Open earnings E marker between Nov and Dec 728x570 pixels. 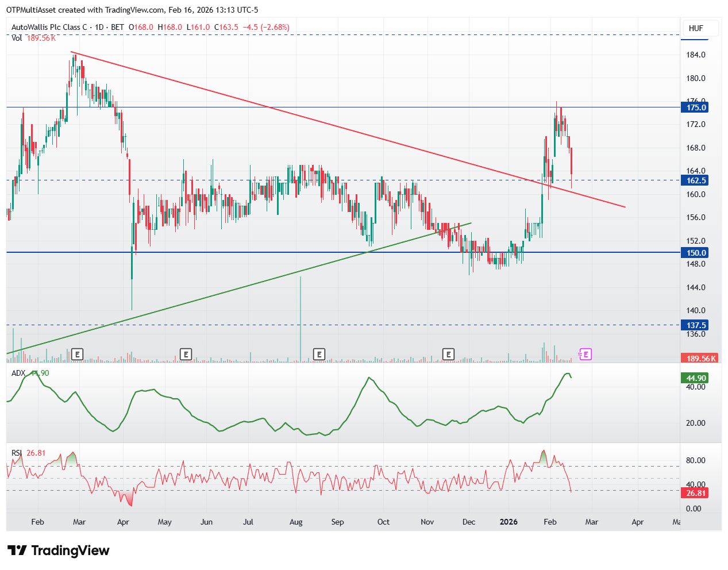tap(448, 354)
